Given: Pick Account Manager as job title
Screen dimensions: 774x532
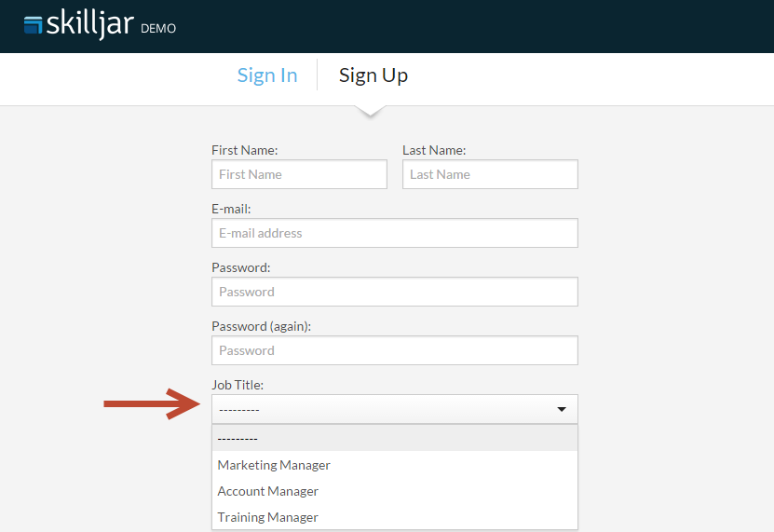Looking at the screenshot, I should (268, 491).
